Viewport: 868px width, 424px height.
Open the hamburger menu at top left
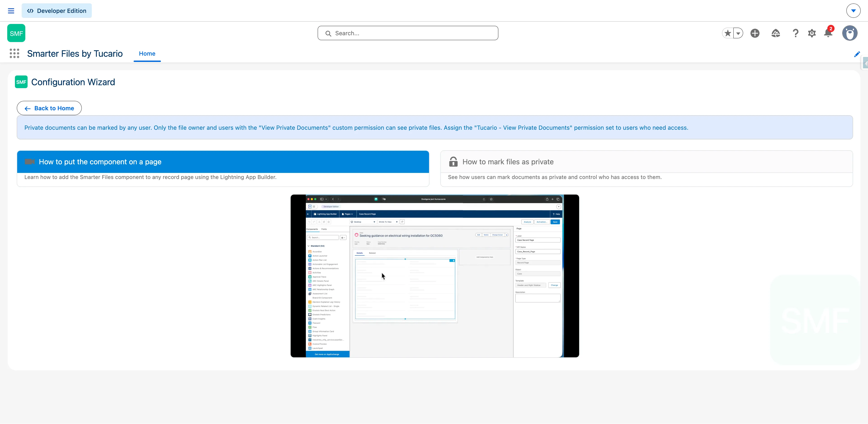pyautogui.click(x=11, y=11)
